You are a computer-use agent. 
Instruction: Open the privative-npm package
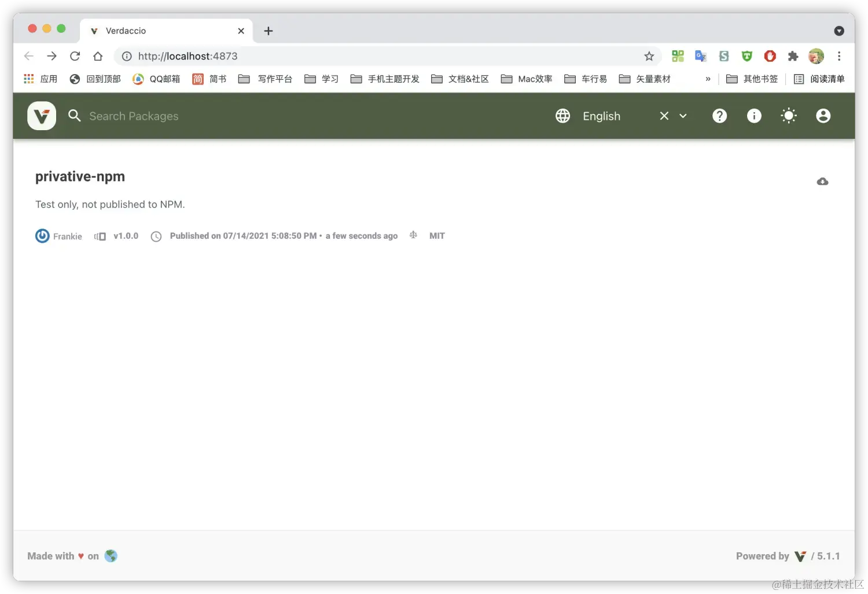click(x=80, y=176)
